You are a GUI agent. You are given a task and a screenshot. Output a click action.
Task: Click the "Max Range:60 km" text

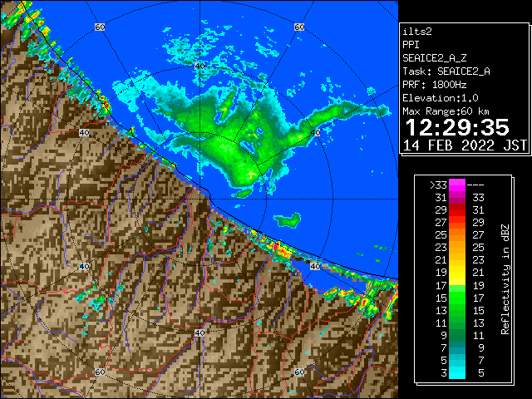click(446, 111)
